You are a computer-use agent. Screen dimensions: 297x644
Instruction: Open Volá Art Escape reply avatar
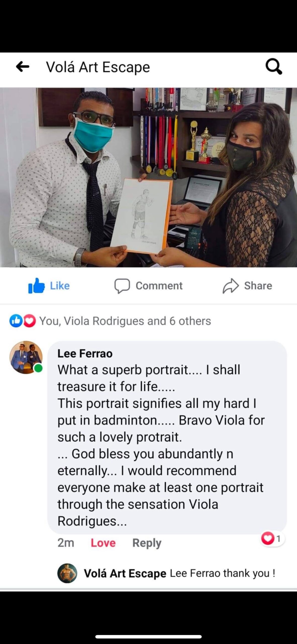click(67, 573)
